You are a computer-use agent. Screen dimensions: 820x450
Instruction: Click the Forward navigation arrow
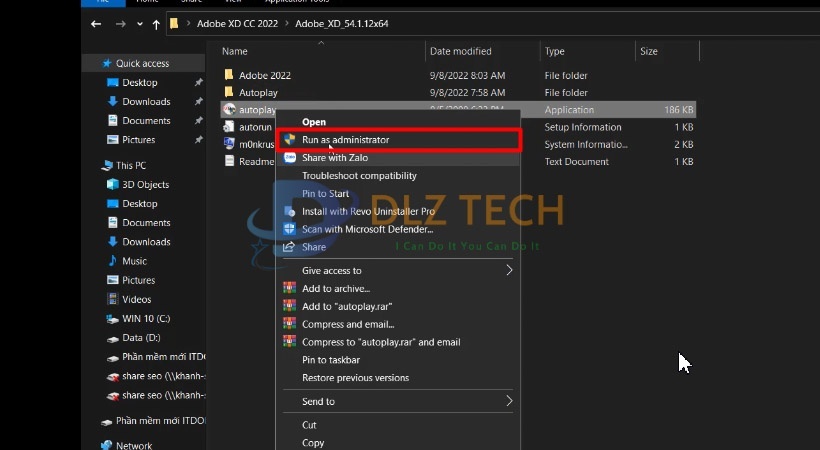pyautogui.click(x=120, y=24)
